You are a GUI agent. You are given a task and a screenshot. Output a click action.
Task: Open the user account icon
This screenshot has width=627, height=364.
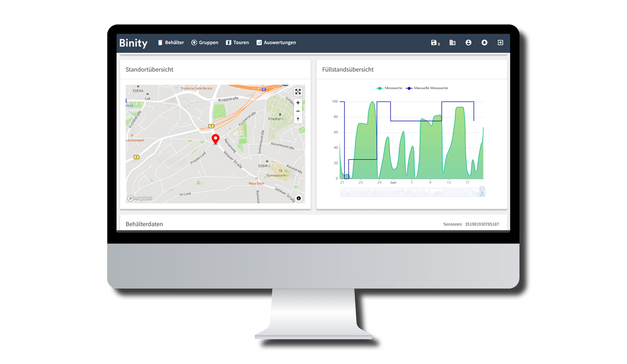pyautogui.click(x=468, y=43)
